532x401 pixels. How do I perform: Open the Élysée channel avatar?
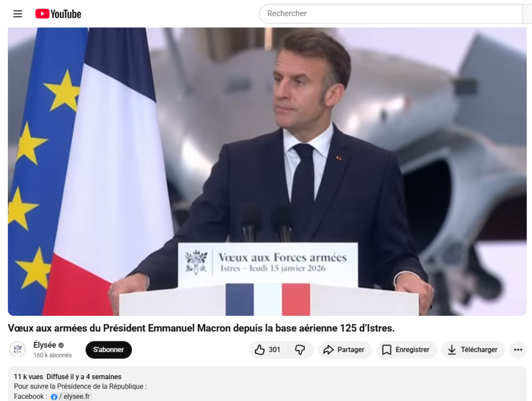pos(17,350)
